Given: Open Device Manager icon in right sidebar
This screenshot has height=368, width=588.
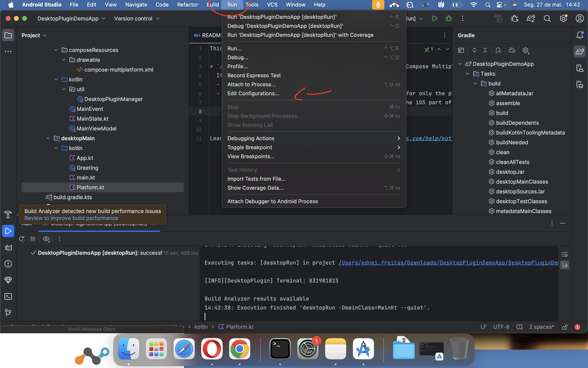Looking at the screenshot, I should click(x=580, y=68).
